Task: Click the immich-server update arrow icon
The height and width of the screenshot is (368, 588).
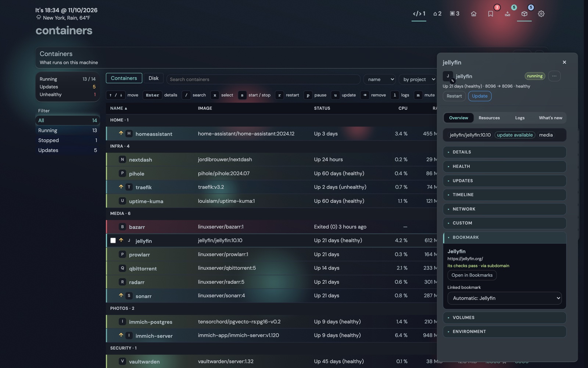Action: [121, 335]
